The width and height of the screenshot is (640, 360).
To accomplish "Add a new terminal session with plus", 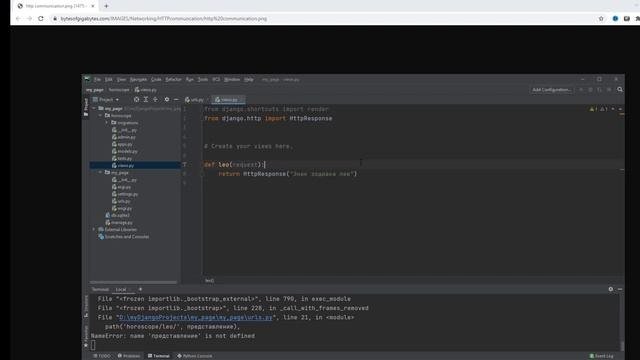I will point(140,289).
